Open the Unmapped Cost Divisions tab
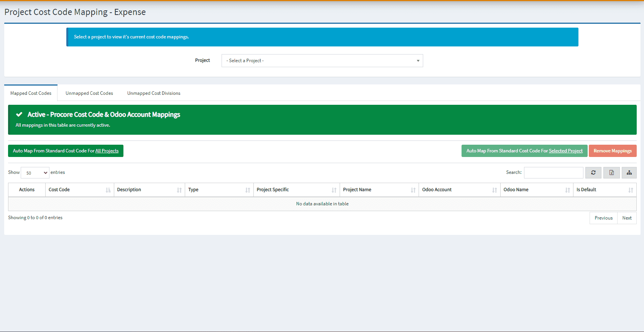The width and height of the screenshot is (644, 332). (x=154, y=93)
